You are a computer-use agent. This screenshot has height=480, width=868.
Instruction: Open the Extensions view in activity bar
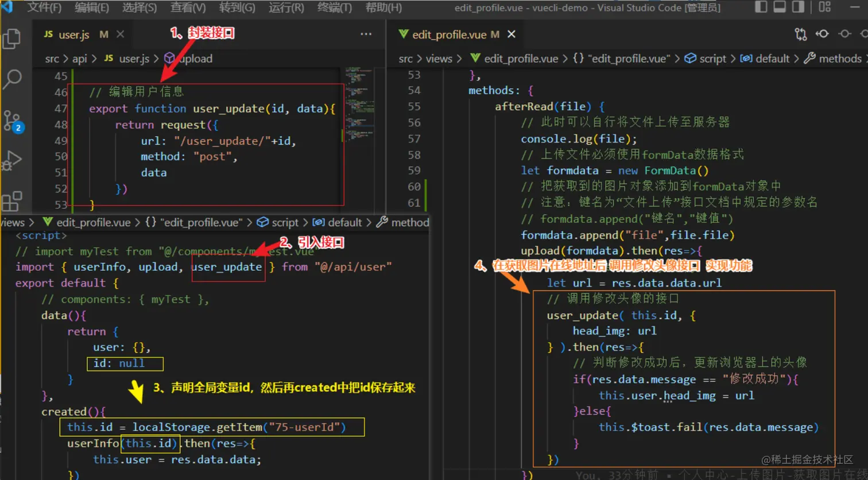(11, 201)
